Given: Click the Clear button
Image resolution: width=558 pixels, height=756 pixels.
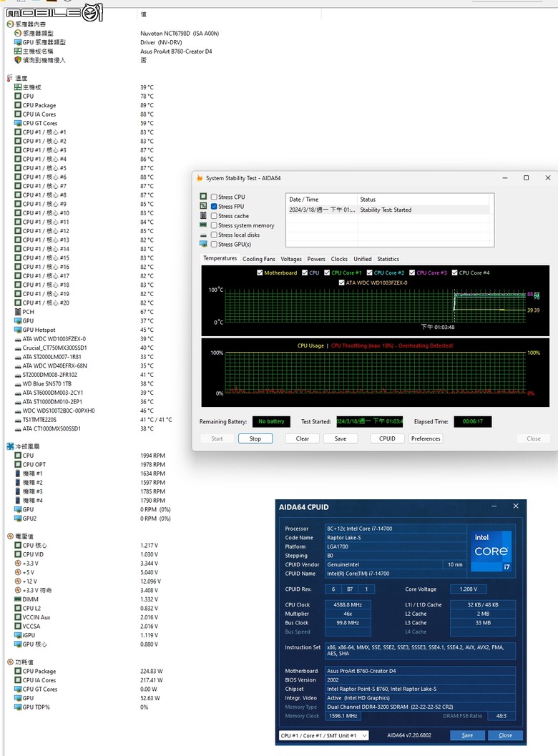Looking at the screenshot, I should point(303,438).
